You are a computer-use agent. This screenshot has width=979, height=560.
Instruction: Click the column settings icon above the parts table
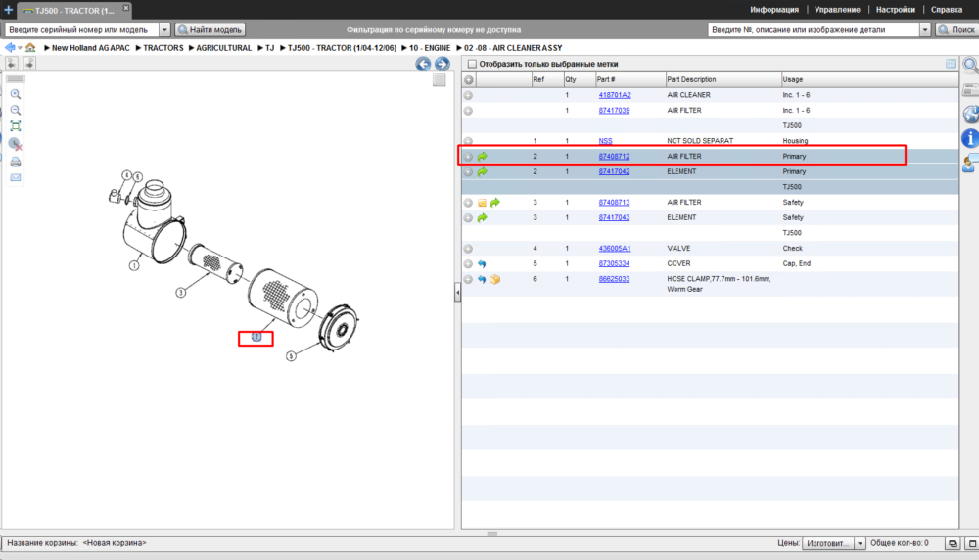point(951,64)
